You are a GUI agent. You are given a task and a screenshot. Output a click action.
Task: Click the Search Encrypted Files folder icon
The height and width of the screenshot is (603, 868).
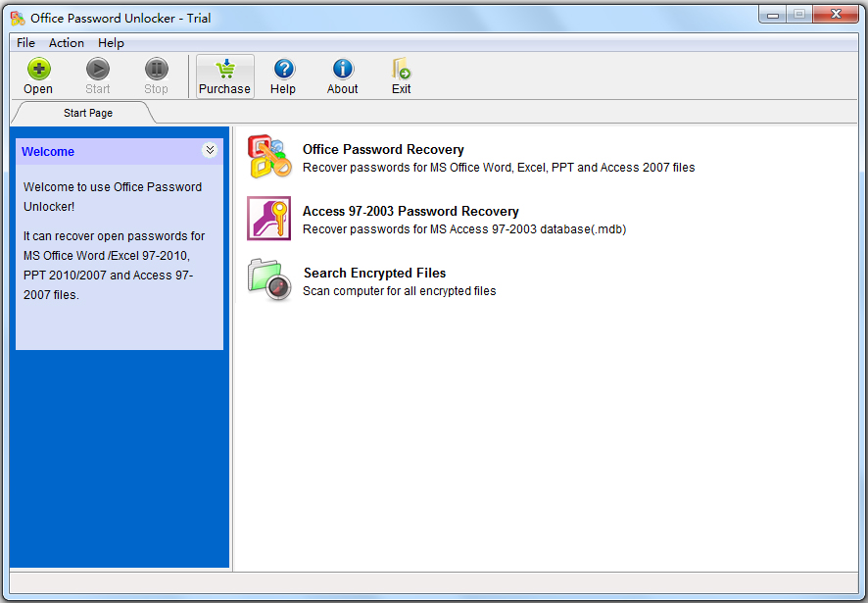[x=269, y=280]
